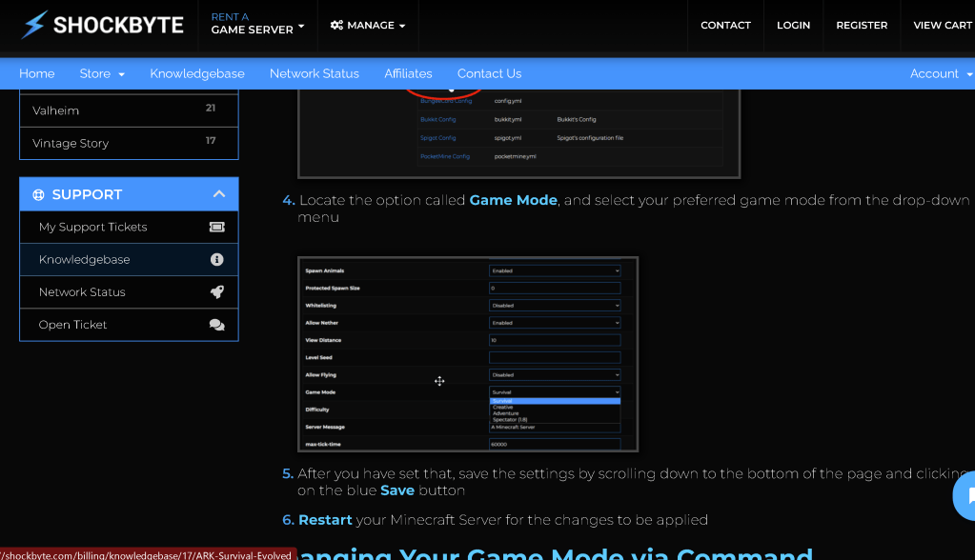Image resolution: width=975 pixels, height=560 pixels.
Task: Collapse the Support panel chevron
Action: [219, 194]
